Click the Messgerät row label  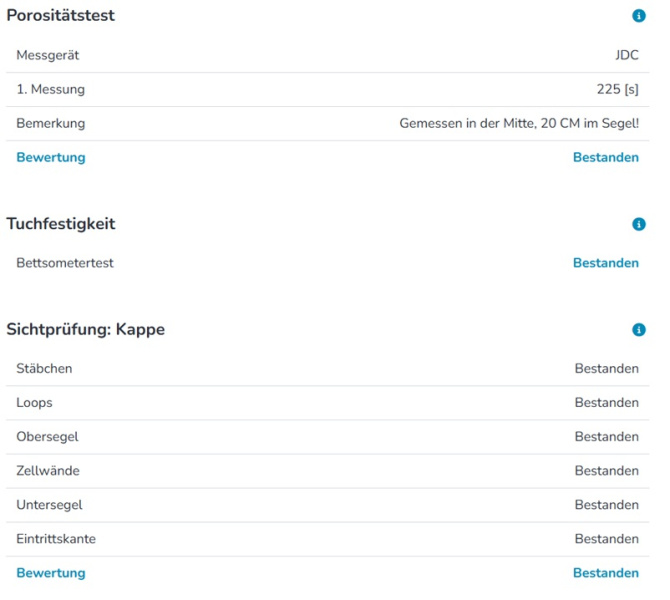pos(48,55)
